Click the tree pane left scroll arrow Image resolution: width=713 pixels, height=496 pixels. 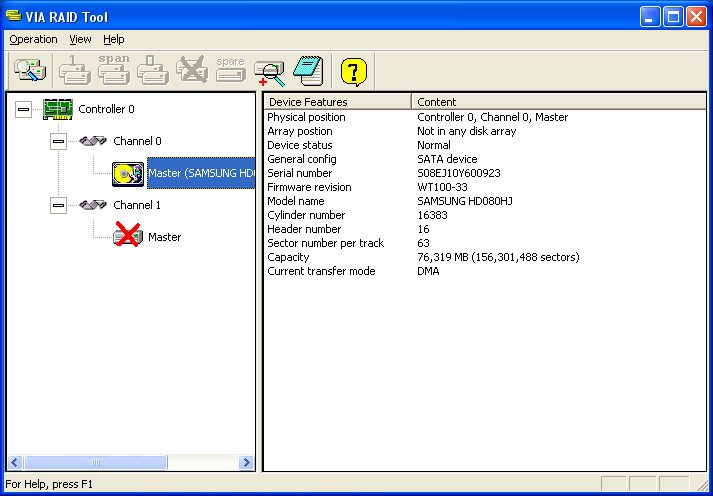coord(15,463)
